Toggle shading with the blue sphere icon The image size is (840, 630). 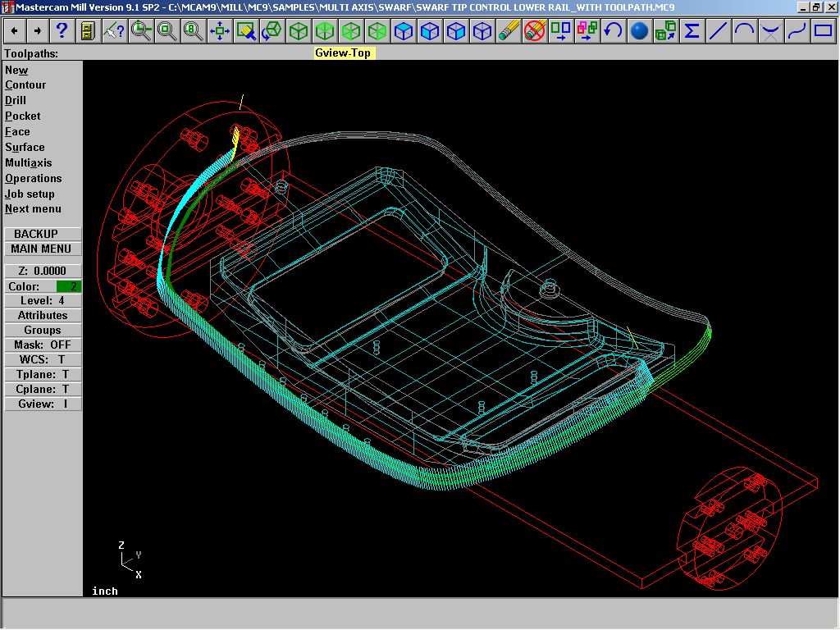pos(639,31)
